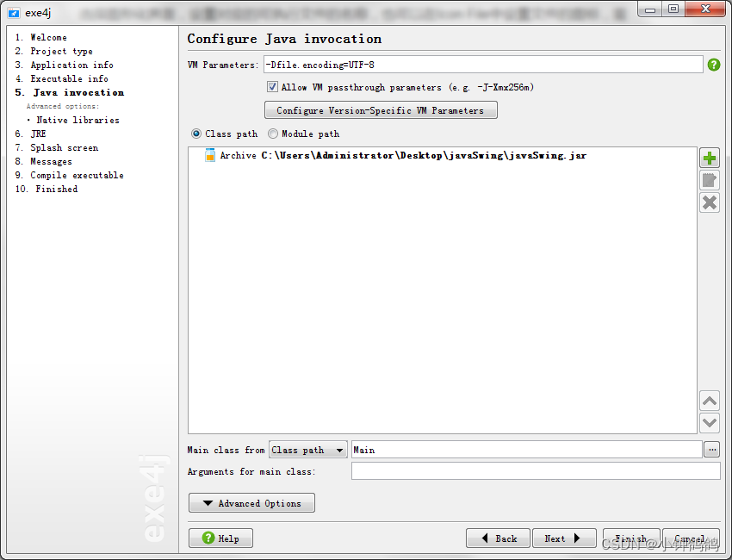
Task: Expand the Advanced Options button
Action: point(251,503)
